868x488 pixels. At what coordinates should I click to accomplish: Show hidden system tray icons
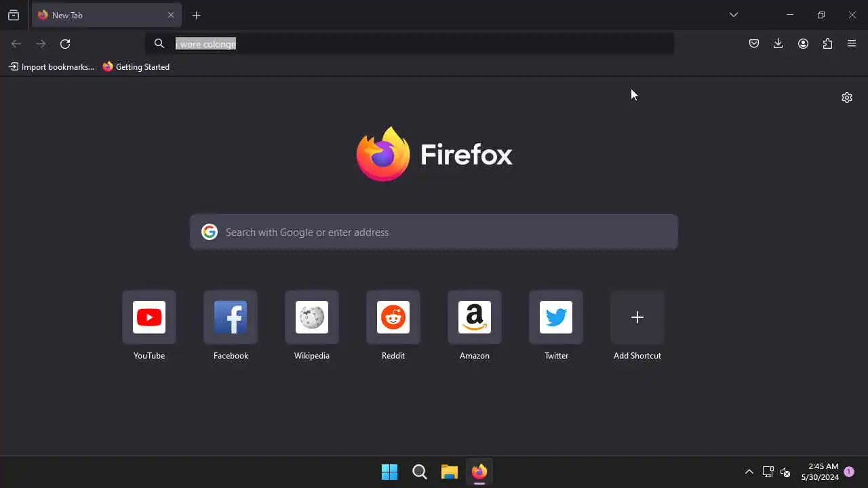click(x=749, y=472)
